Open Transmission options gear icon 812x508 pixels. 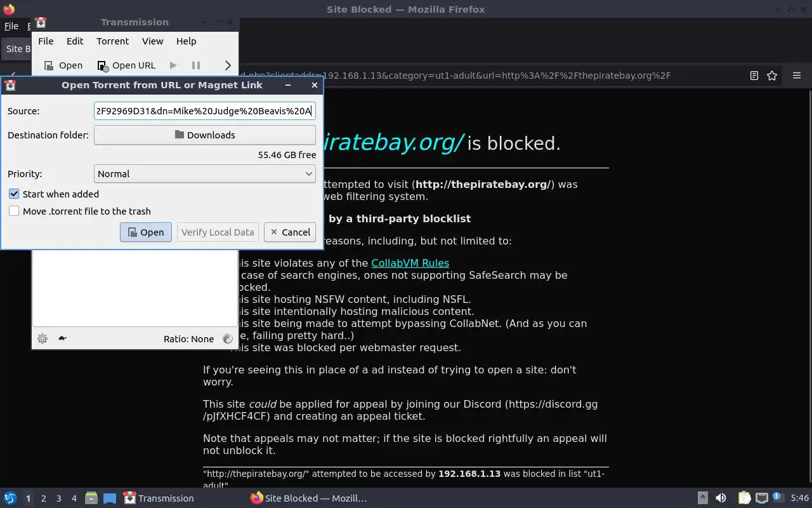tap(43, 338)
